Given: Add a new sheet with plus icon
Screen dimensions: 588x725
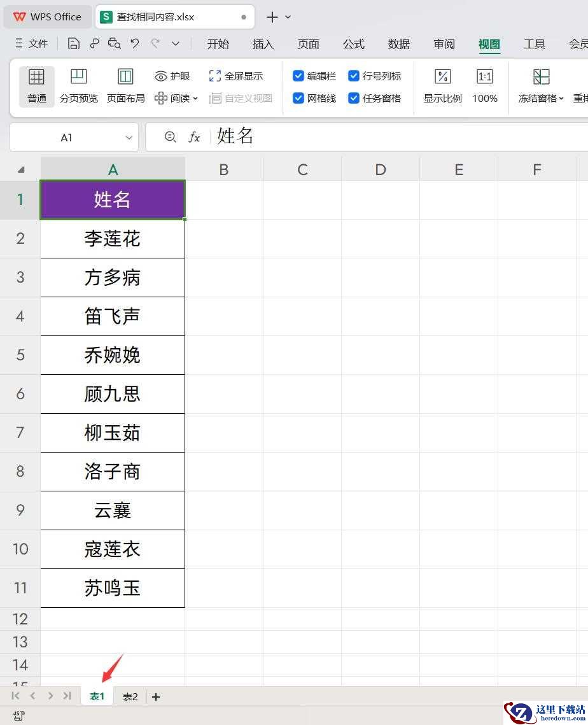Looking at the screenshot, I should (156, 697).
